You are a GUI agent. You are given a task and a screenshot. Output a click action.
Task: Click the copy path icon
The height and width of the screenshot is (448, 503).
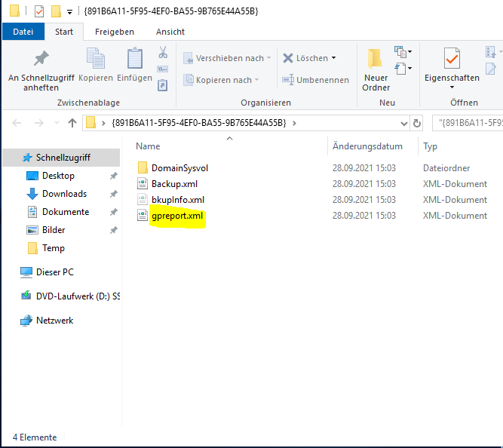[x=163, y=69]
